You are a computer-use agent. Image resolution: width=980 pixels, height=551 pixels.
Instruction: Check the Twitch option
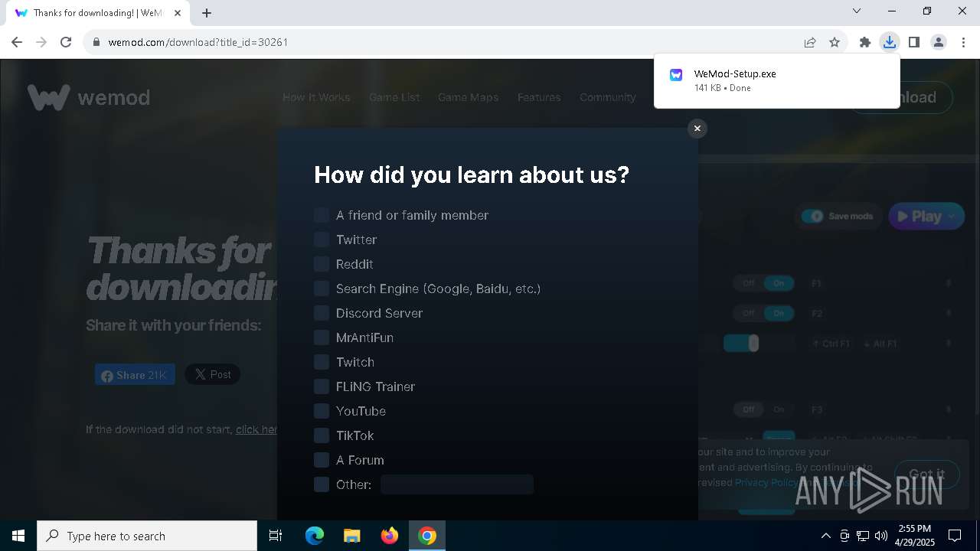(x=322, y=362)
